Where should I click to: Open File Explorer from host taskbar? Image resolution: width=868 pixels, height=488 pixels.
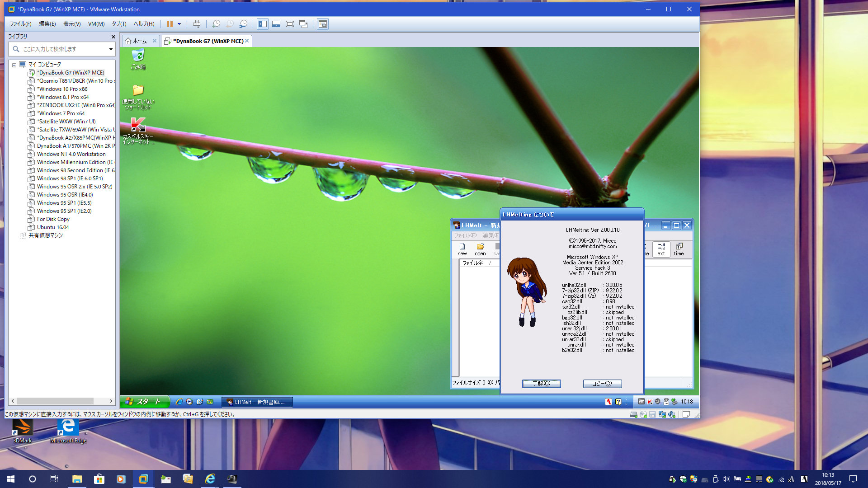[77, 479]
